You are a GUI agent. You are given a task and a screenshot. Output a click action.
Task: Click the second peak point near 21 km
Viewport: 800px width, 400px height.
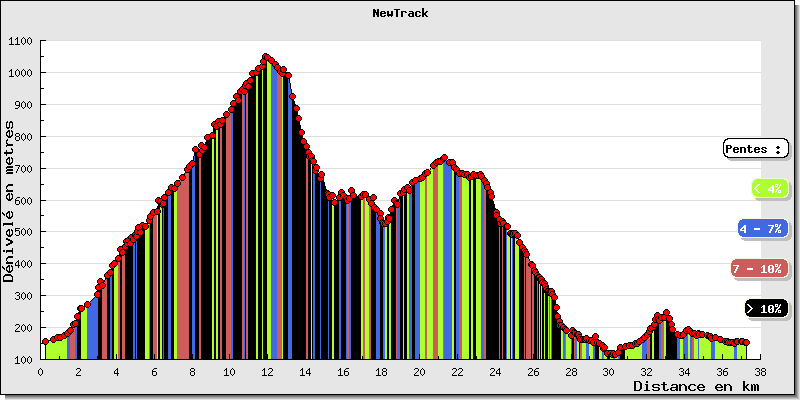[x=444, y=158]
